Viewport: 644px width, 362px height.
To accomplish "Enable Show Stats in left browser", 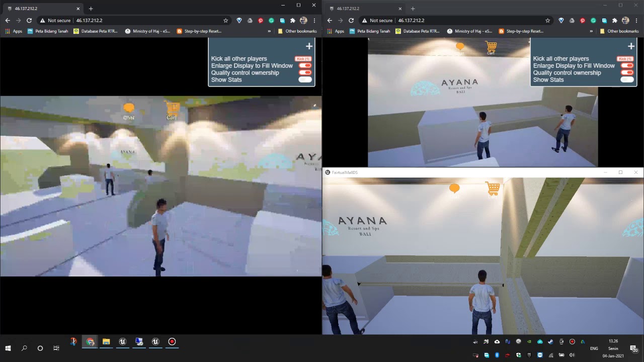I will [x=305, y=79].
